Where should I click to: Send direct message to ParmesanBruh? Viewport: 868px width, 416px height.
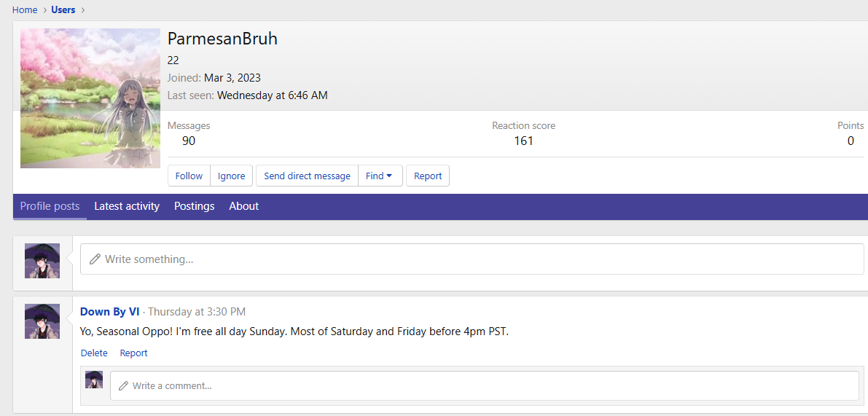pos(307,176)
